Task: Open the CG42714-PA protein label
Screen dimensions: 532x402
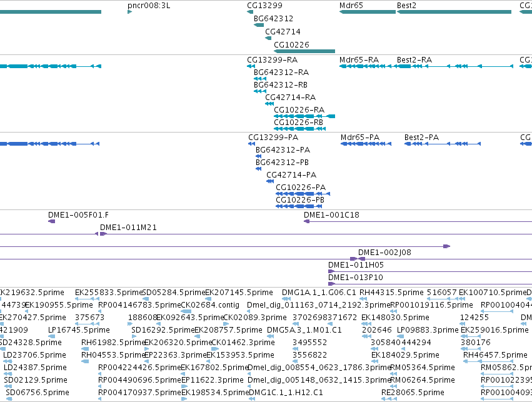Action: click(291, 176)
